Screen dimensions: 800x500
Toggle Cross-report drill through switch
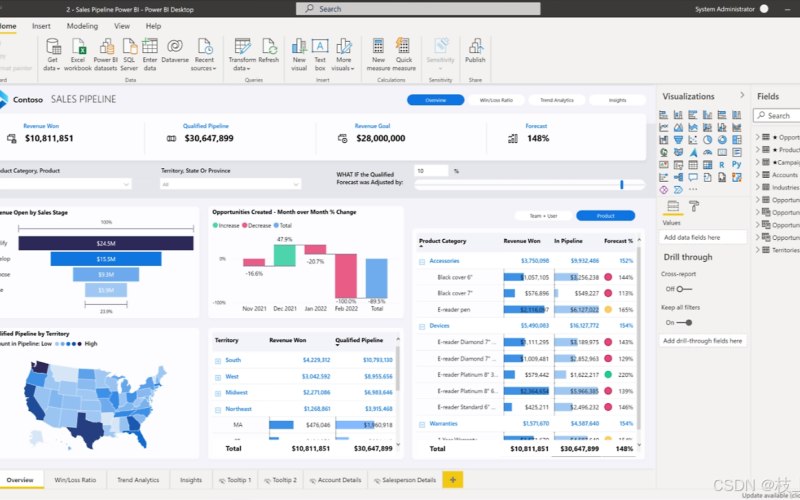684,289
